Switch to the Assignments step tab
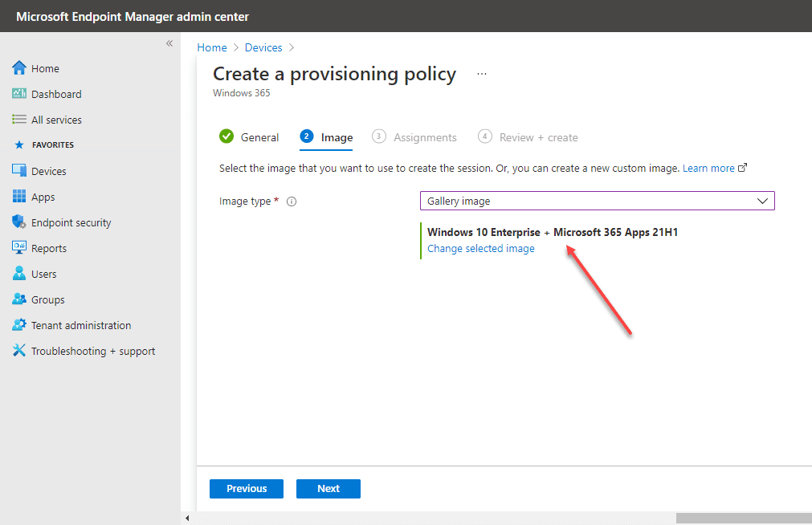The width and height of the screenshot is (812, 525). [414, 137]
